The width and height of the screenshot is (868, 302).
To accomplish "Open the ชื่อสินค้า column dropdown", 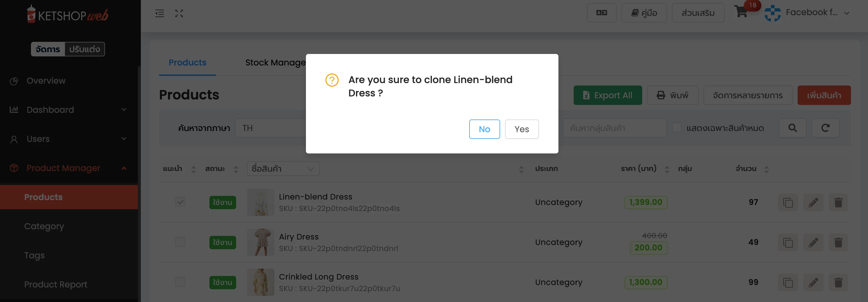I will (283, 169).
